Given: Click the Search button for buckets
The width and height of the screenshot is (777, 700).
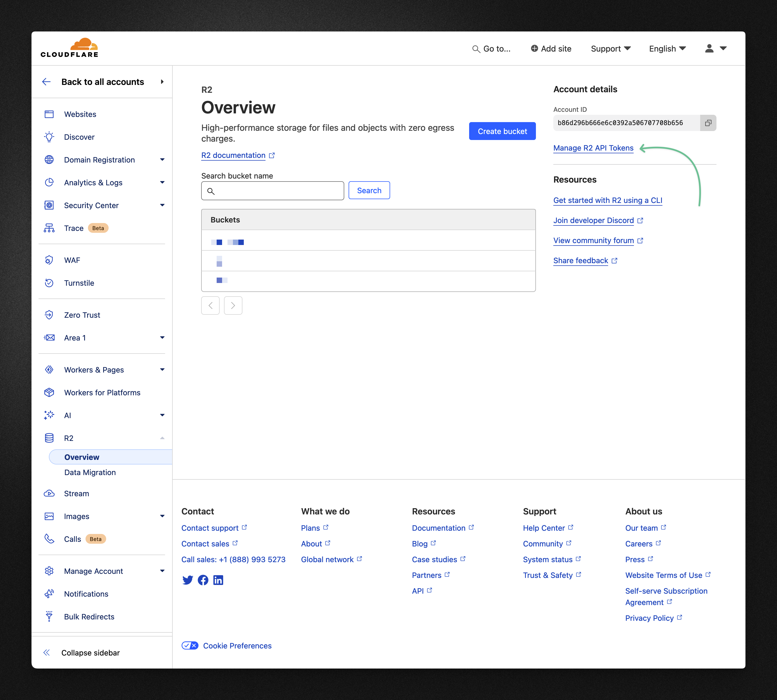Looking at the screenshot, I should tap(369, 190).
